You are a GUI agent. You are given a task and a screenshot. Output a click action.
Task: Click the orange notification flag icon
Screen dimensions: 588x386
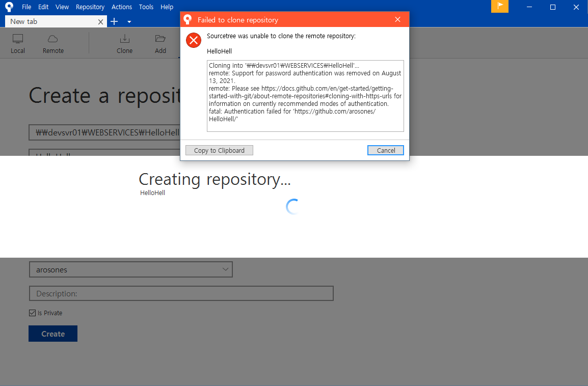click(x=500, y=6)
